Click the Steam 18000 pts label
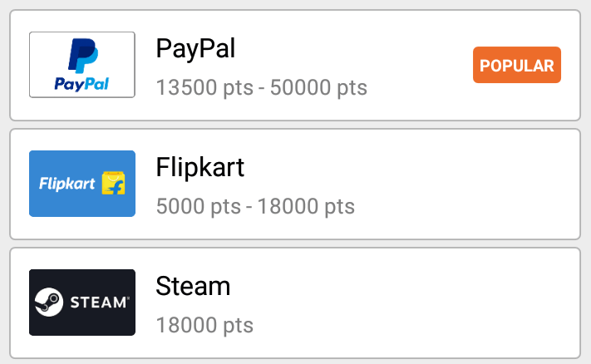 (204, 325)
